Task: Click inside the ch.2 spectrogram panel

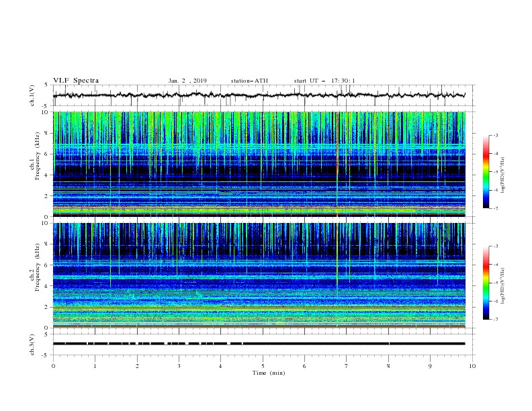Action: (x=259, y=275)
